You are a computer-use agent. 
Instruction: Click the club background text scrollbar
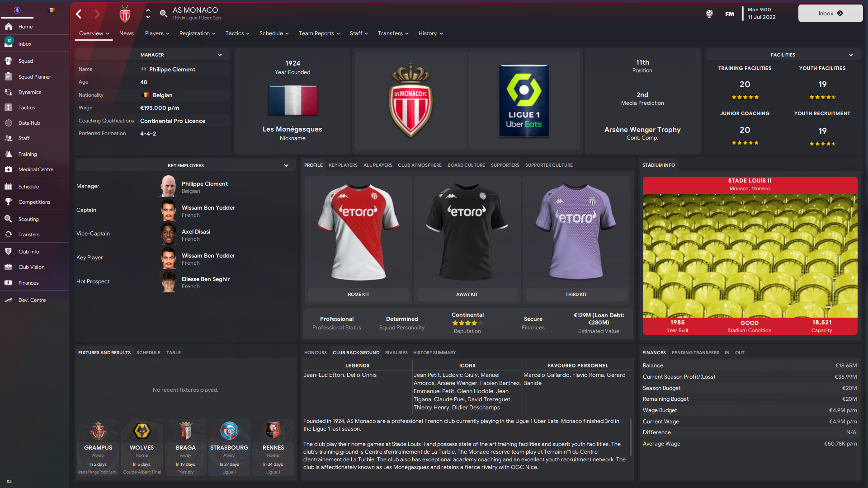pyautogui.click(x=631, y=437)
